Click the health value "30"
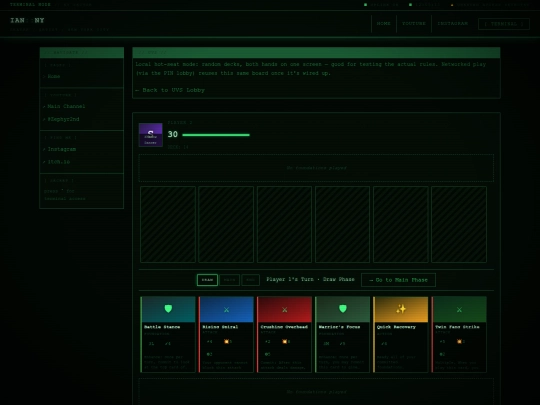The height and width of the screenshot is (405, 540). point(173,134)
